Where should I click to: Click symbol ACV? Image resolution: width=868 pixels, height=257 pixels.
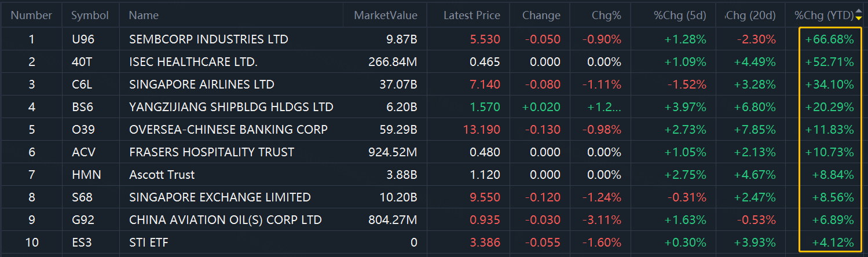click(x=83, y=152)
